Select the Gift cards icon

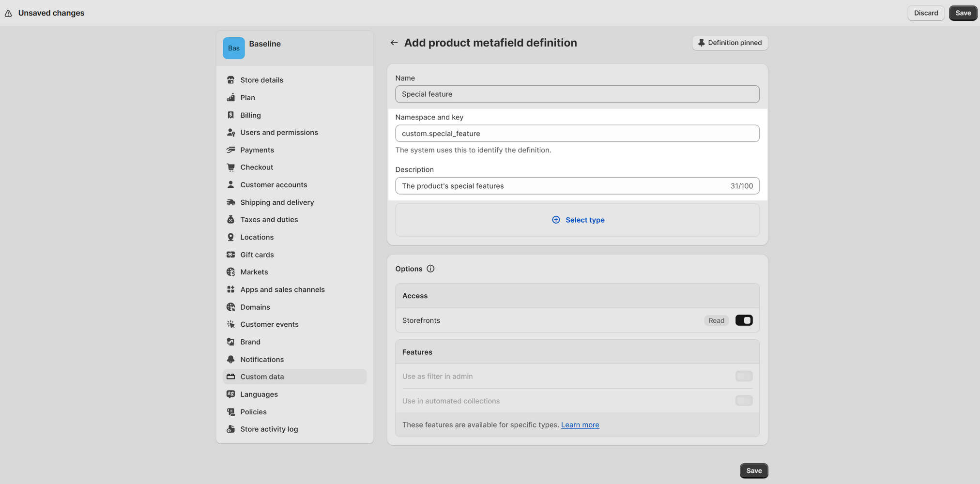tap(231, 254)
